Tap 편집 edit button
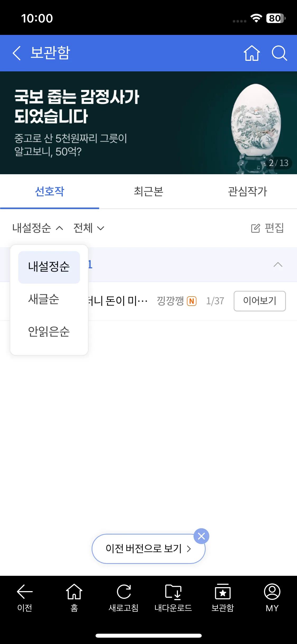This screenshot has height=644, width=297. tap(267, 228)
